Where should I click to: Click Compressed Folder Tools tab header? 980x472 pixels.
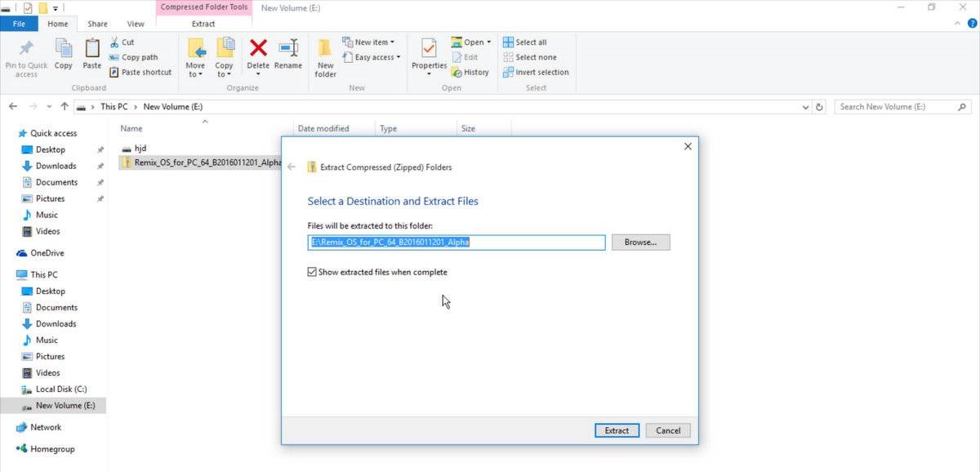point(203,7)
